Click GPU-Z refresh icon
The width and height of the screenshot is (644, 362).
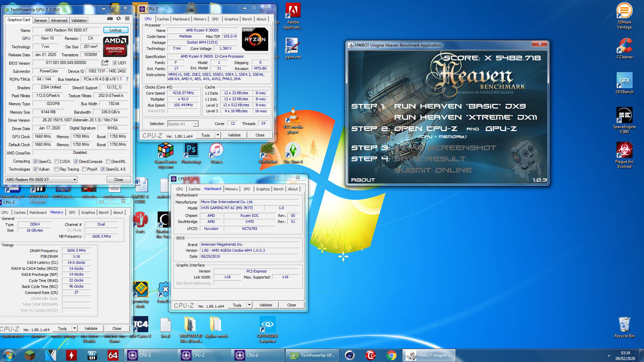(118, 19)
